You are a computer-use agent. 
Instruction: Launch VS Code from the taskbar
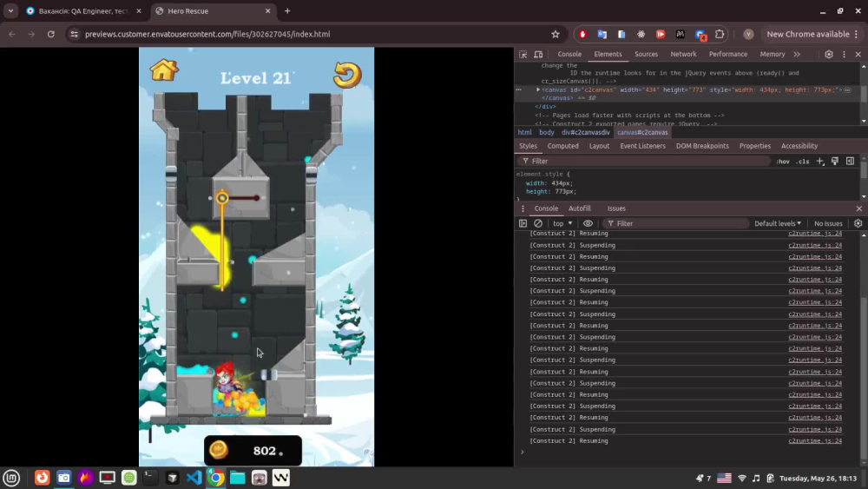tap(194, 478)
